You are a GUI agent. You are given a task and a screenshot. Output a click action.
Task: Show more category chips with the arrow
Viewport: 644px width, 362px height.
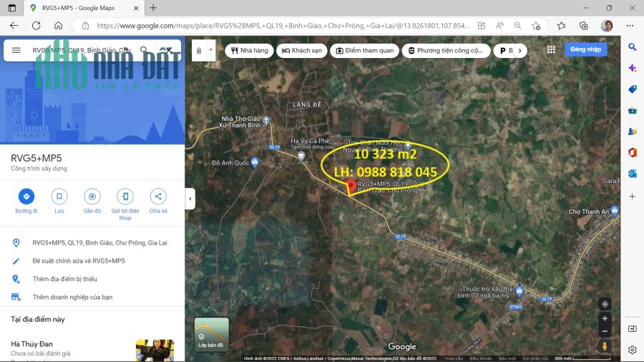point(520,51)
